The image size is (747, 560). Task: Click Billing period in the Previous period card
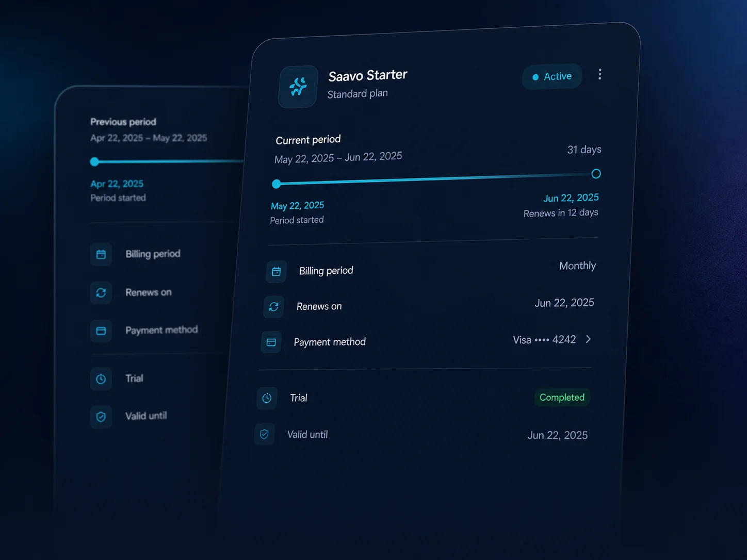(x=153, y=254)
